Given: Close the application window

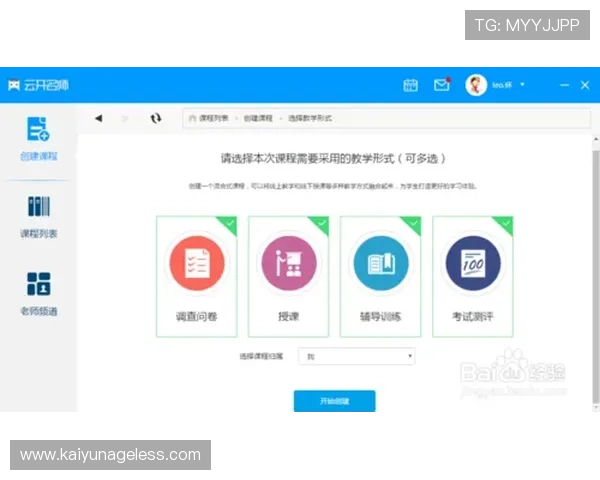Looking at the screenshot, I should (x=585, y=85).
